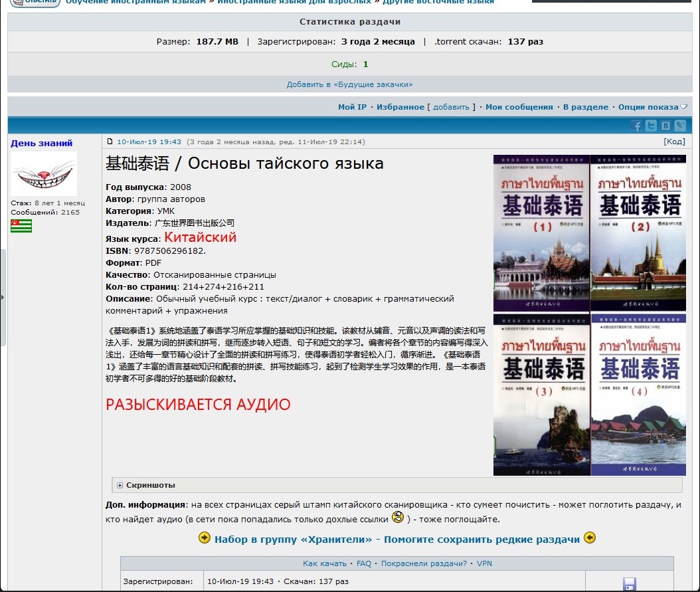700x592 pixels.
Task: Click the Год выпуска: 2008 line
Action: click(148, 187)
